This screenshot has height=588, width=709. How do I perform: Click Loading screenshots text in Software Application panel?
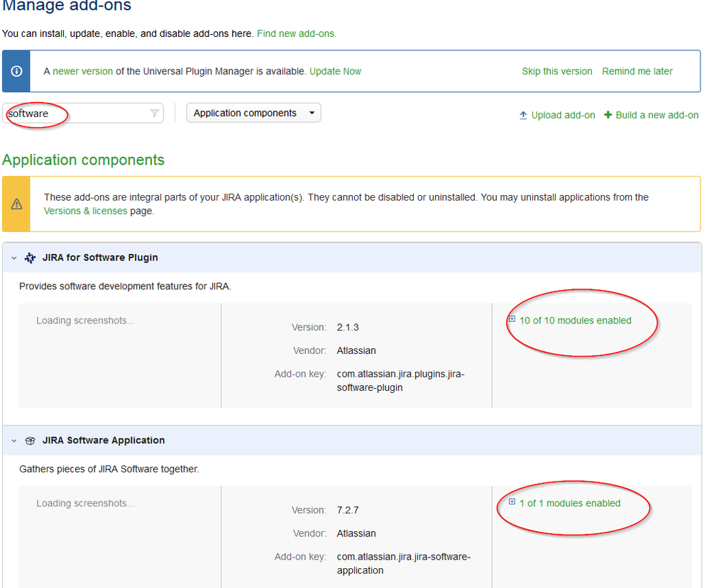pos(85,503)
